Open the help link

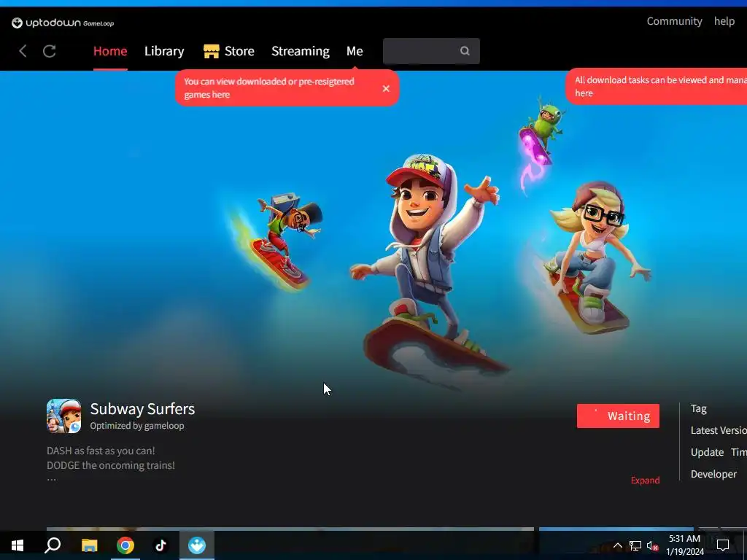[x=724, y=21]
